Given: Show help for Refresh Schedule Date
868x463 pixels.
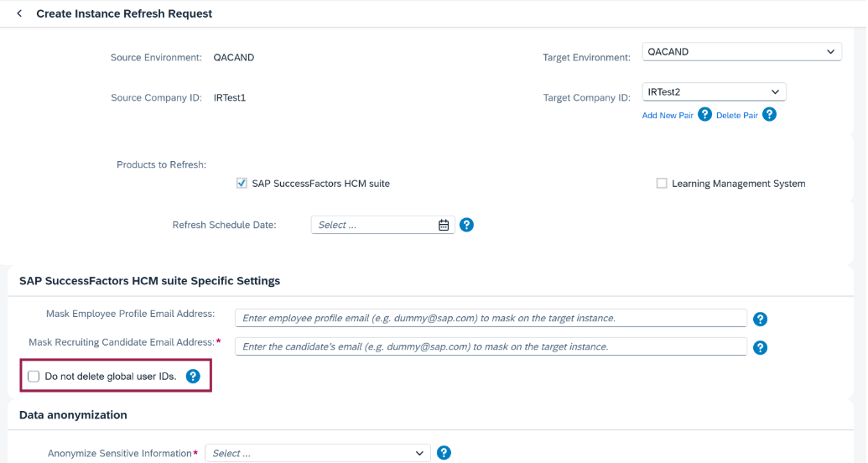Looking at the screenshot, I should (466, 225).
